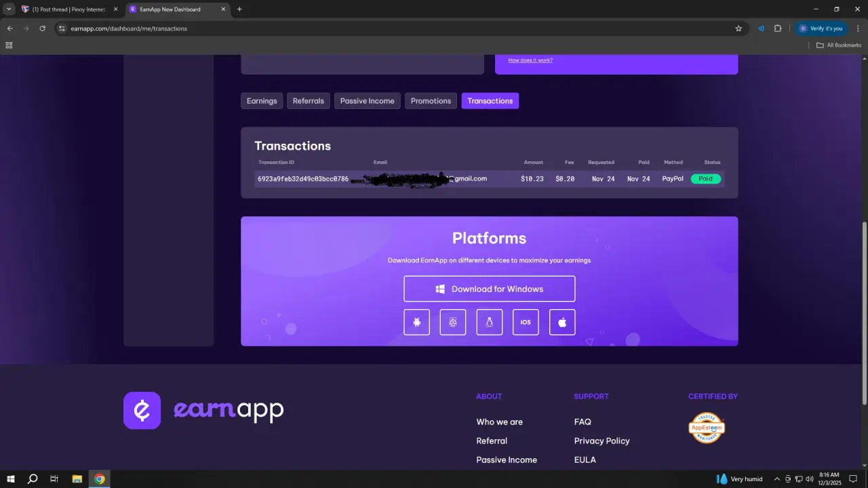The image size is (868, 488).
Task: Open the Windows notification center
Action: [853, 479]
